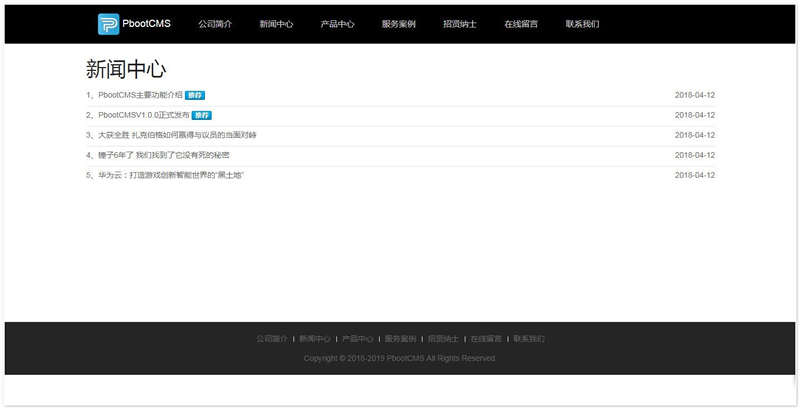Click the PbootCMS logo icon
Viewport: 800px width, 409px height.
pos(108,24)
